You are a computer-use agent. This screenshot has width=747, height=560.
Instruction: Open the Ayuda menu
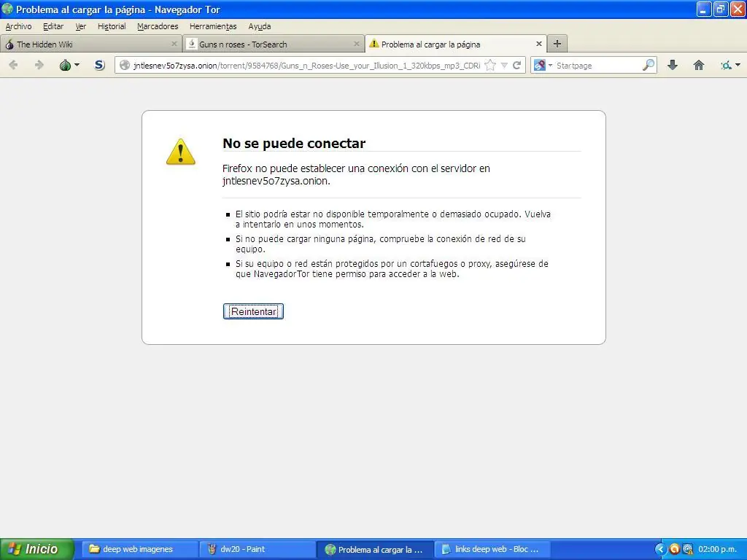coord(259,26)
